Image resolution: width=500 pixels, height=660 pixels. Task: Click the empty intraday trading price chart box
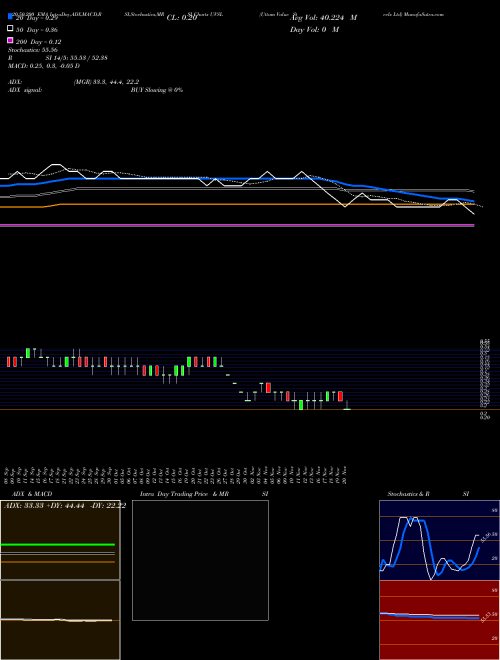point(200,560)
